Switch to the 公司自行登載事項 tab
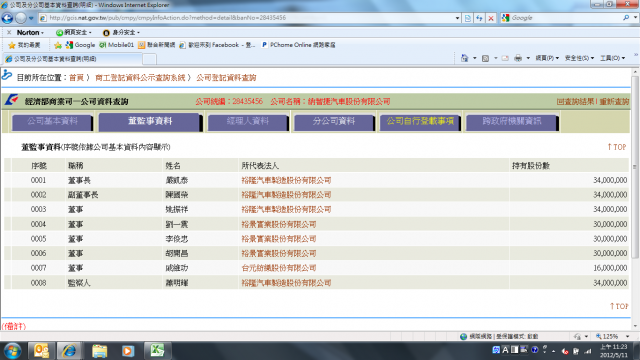 pyautogui.click(x=420, y=122)
